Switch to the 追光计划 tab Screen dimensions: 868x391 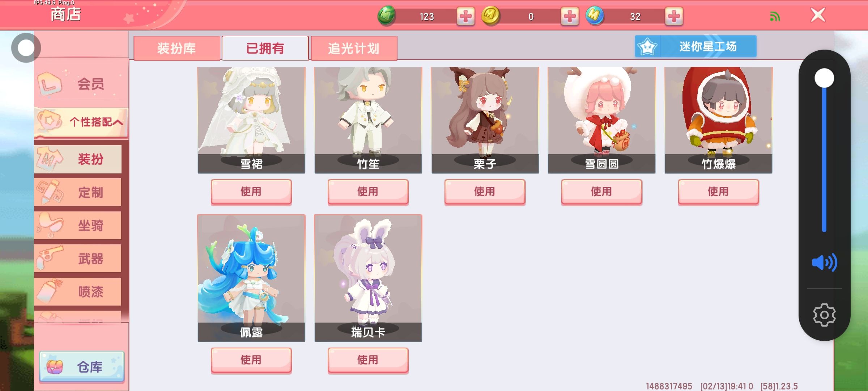click(x=354, y=48)
